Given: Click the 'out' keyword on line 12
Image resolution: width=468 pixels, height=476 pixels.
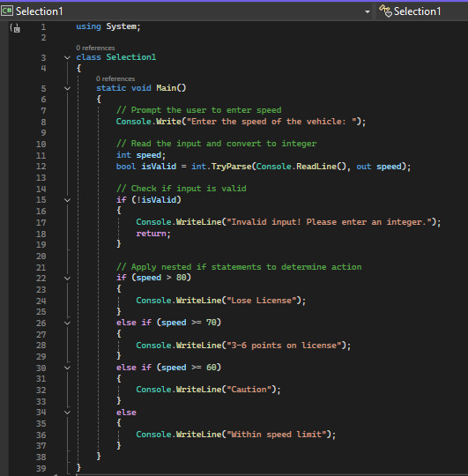Looking at the screenshot, I should tap(364, 167).
